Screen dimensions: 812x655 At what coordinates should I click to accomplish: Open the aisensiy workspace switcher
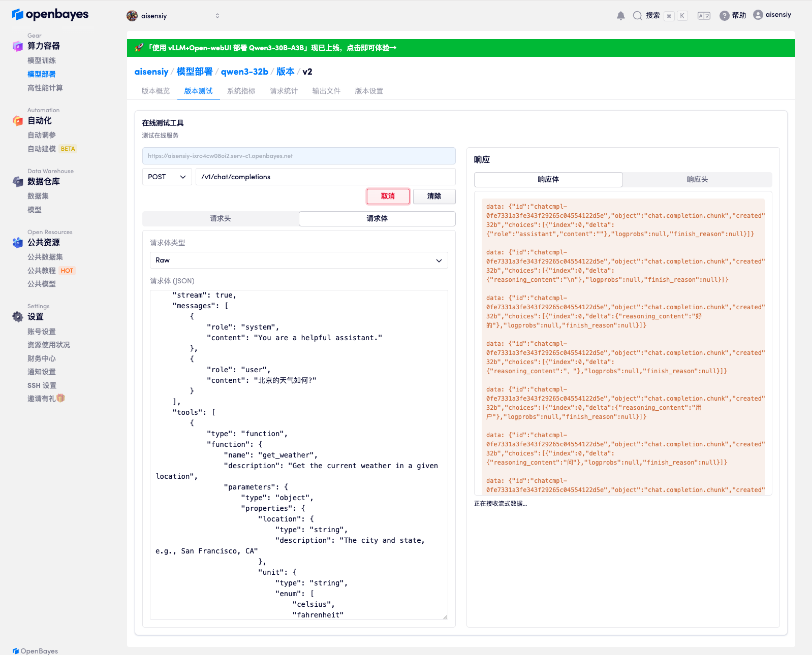coord(173,16)
